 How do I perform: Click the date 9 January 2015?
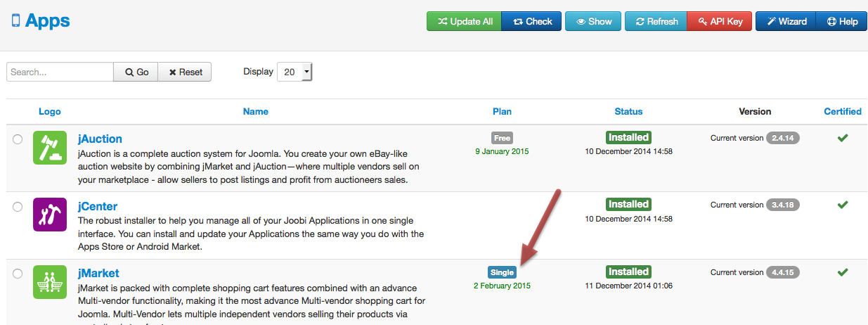[502, 151]
